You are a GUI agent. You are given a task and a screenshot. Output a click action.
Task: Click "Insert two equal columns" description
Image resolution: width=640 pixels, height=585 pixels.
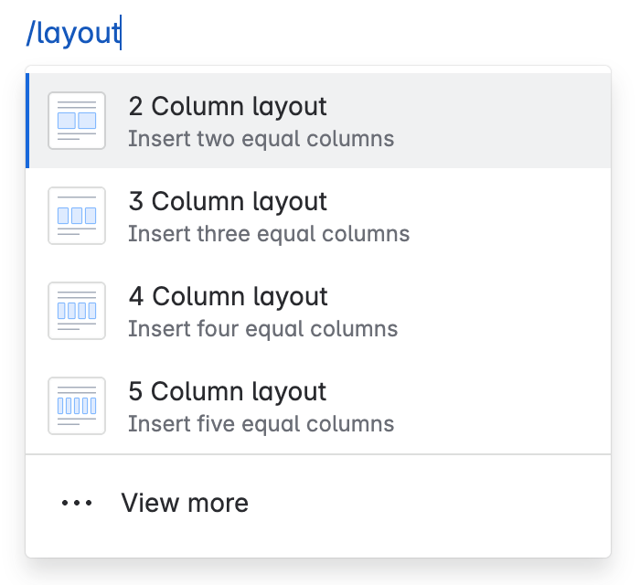tap(261, 139)
